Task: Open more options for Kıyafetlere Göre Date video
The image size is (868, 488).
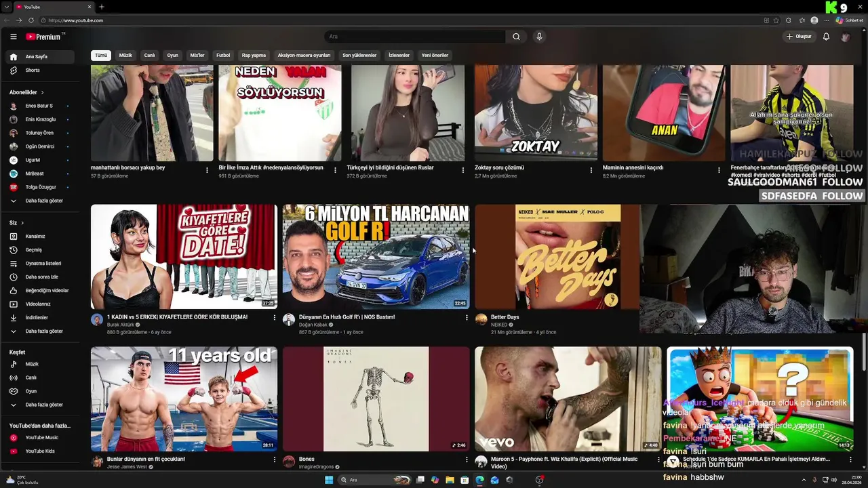Action: point(275,317)
